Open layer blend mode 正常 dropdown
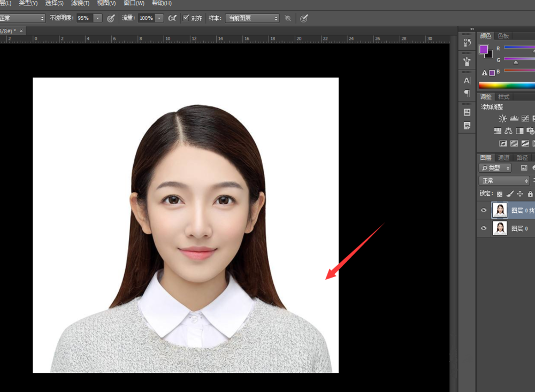This screenshot has width=535, height=392. point(504,181)
